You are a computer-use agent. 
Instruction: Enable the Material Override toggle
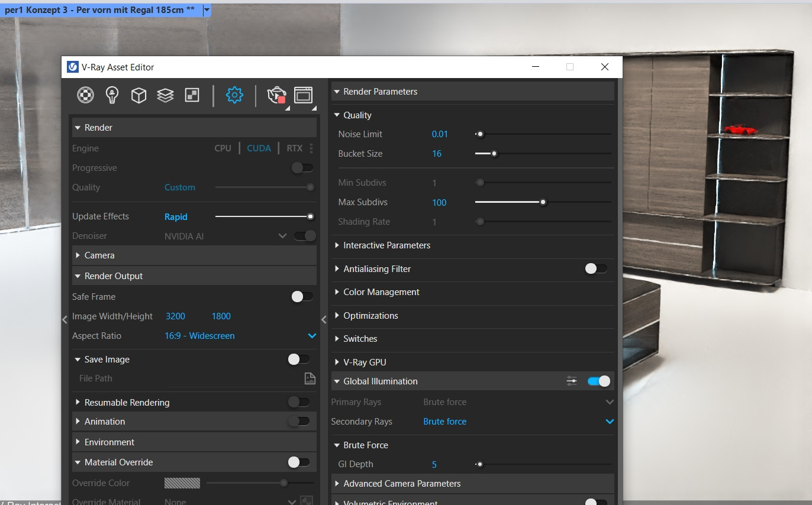(x=299, y=462)
